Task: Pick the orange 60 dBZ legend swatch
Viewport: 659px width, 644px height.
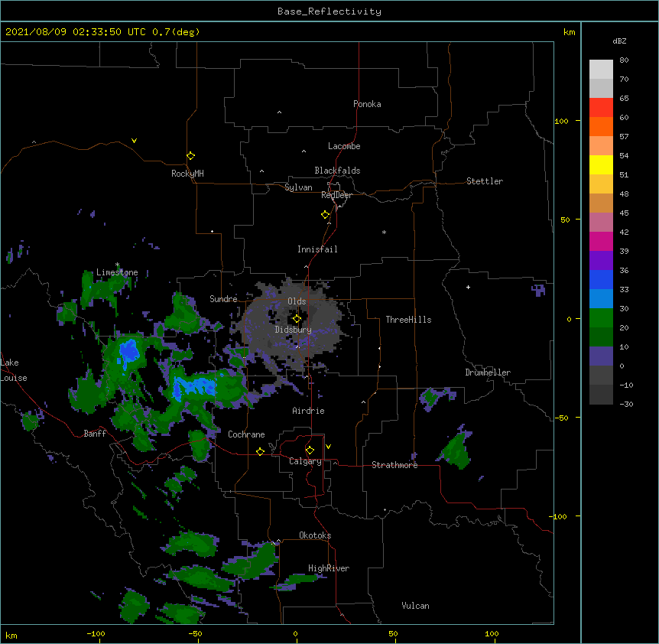Action: [601, 126]
